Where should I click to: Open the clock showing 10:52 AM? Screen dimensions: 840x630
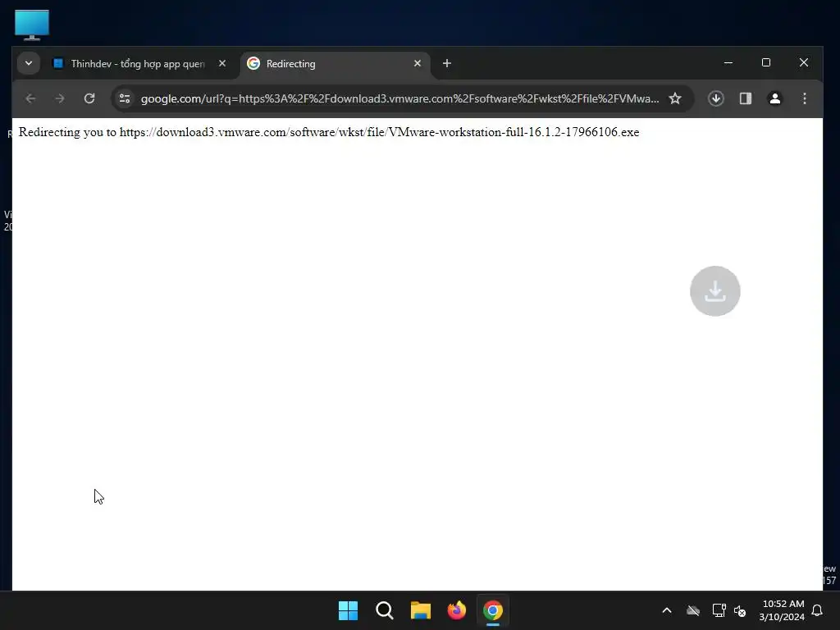[782, 610]
